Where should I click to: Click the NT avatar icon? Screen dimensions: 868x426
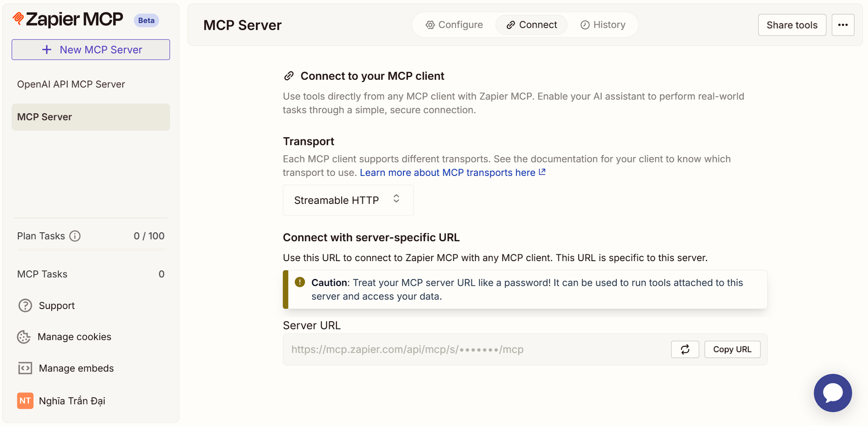click(25, 401)
